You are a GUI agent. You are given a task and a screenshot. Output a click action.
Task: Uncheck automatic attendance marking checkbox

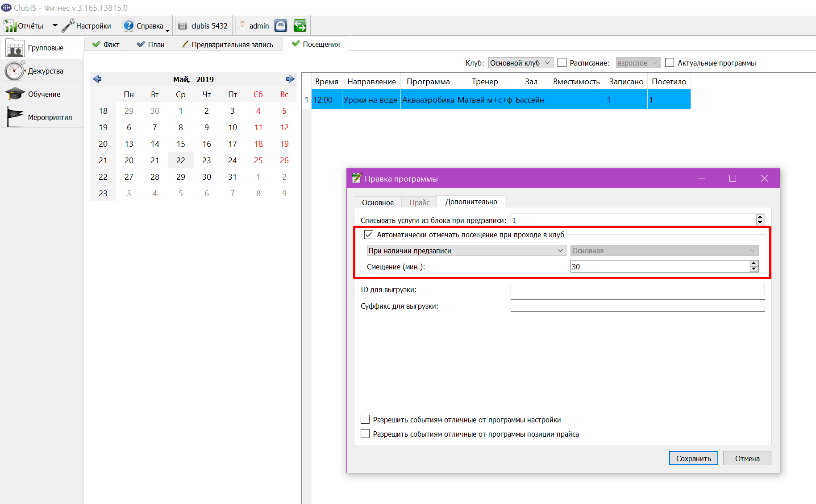coord(369,235)
